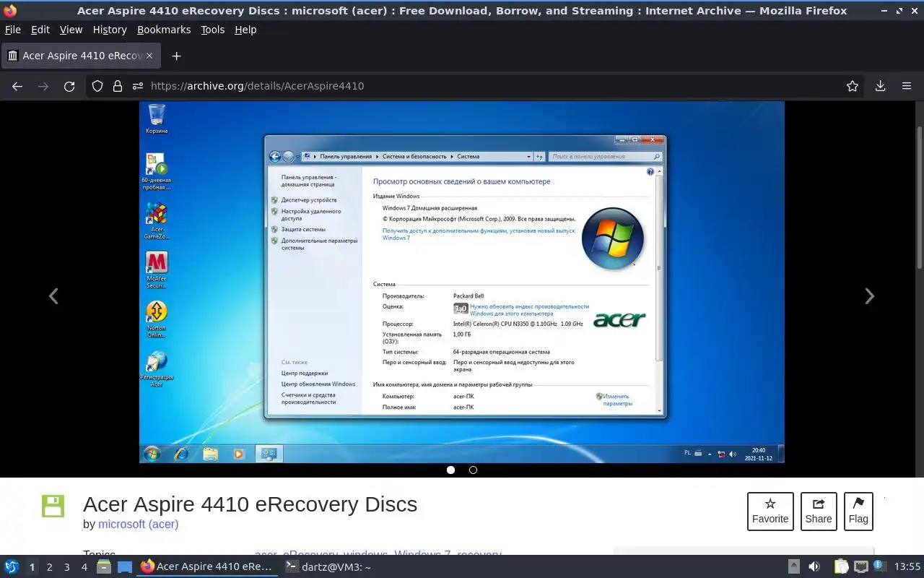Open the clipboard manager tray icon

841,567
